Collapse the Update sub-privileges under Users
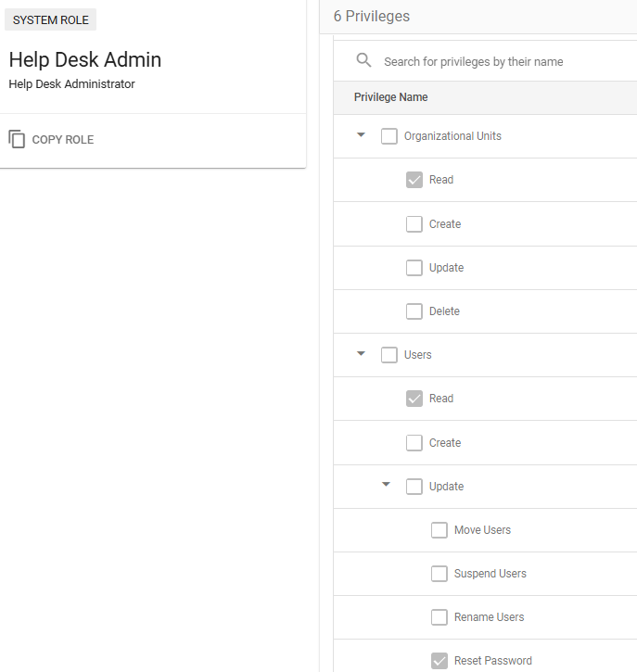 387,487
